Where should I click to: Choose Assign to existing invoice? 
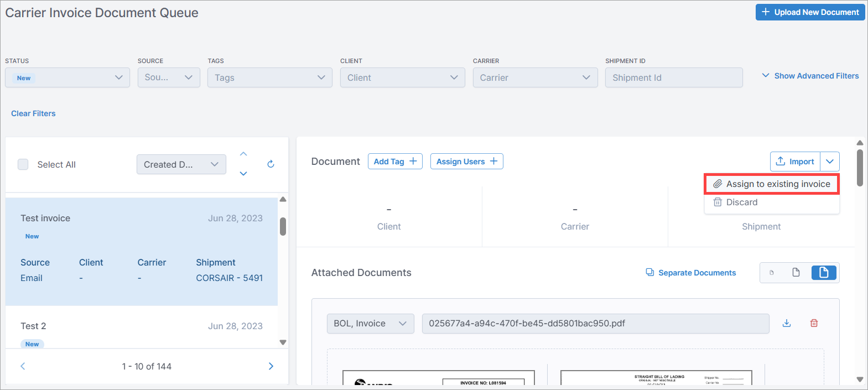(772, 184)
